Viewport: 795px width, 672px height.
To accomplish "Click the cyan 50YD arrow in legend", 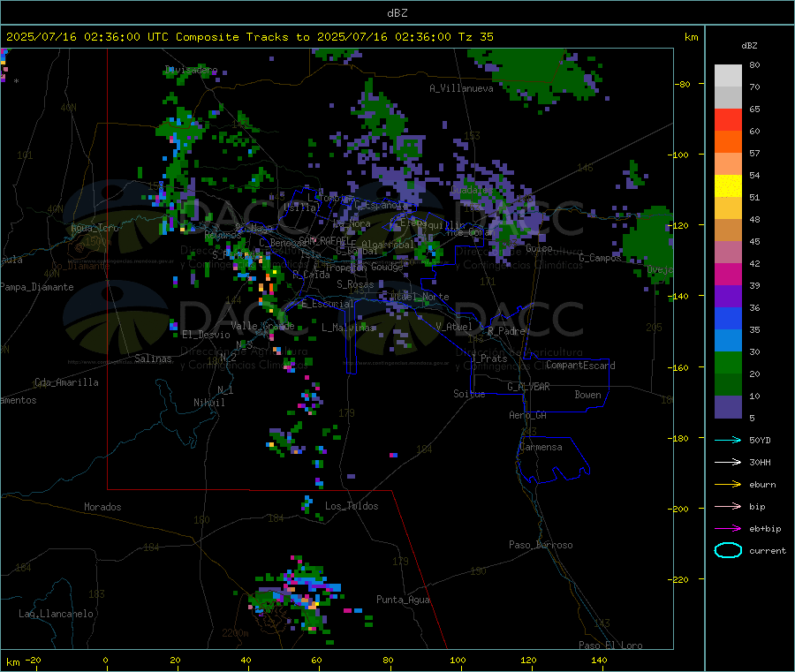I will [x=728, y=440].
